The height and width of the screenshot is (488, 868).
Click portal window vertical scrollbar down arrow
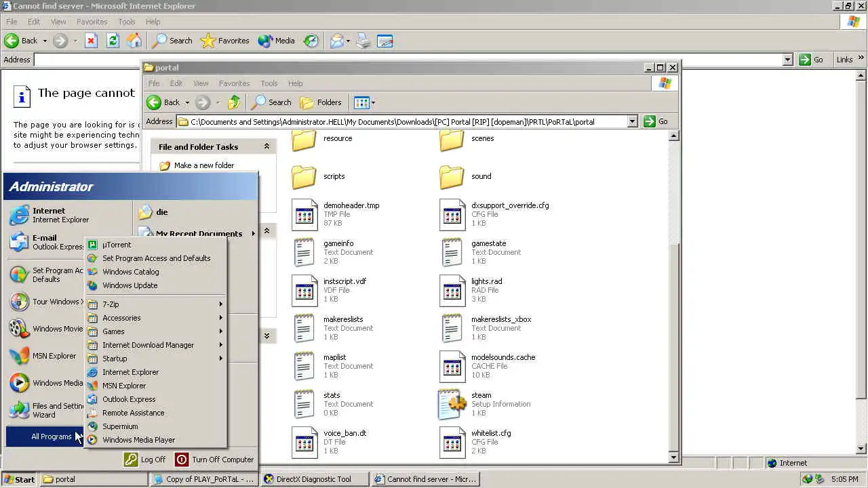673,457
